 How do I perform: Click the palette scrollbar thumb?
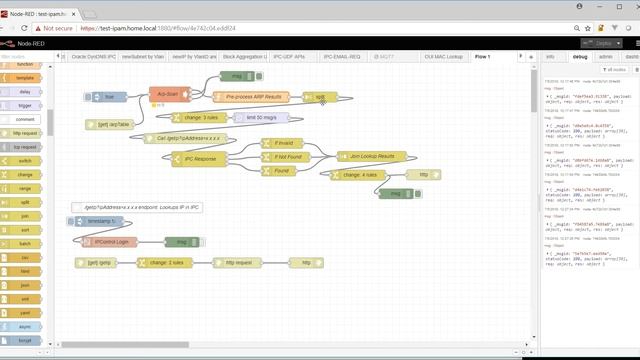[x=50, y=122]
